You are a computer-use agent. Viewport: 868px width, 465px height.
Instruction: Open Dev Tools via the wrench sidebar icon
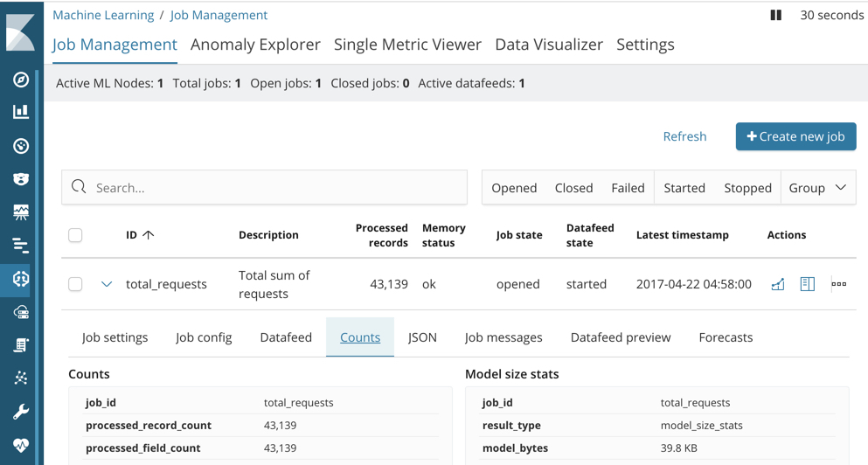21,411
